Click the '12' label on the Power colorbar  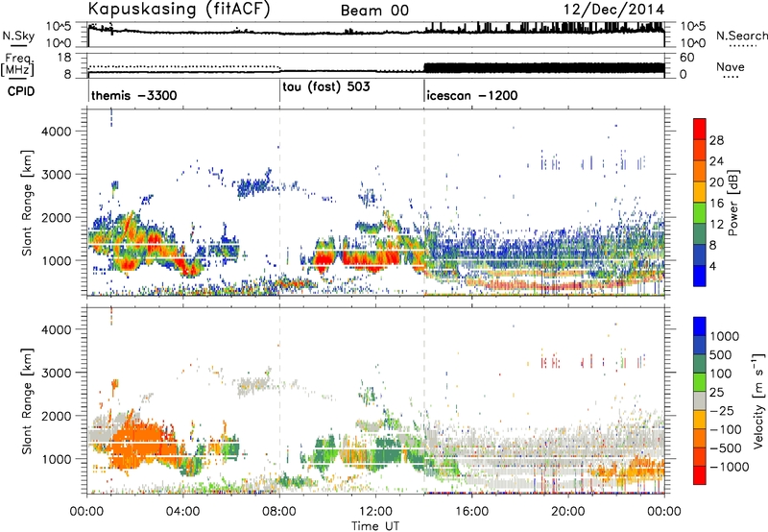point(716,225)
